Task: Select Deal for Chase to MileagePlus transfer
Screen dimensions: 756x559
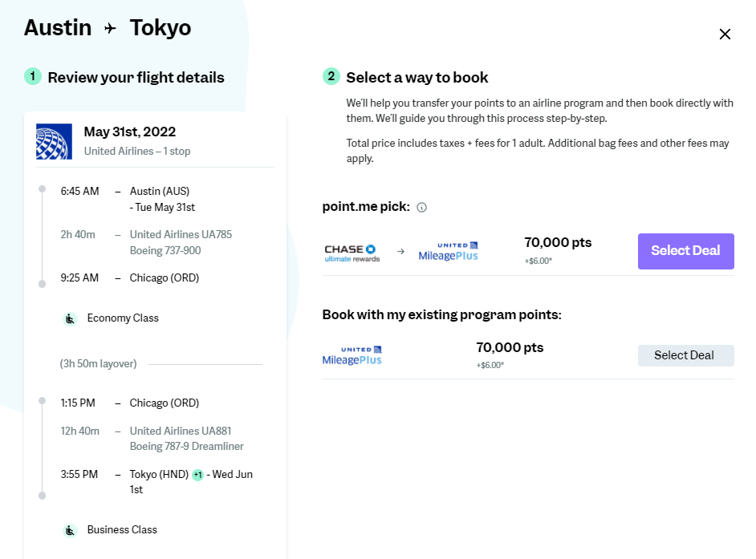Action: point(685,251)
